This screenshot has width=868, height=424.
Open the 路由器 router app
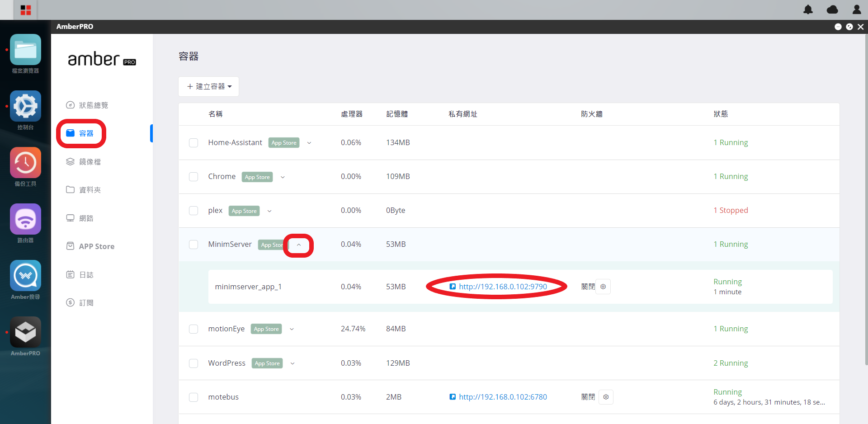[25, 219]
